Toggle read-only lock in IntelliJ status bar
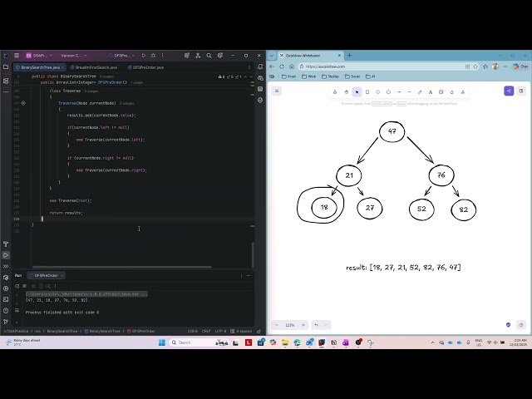This screenshot has width=532, height=399. pyautogui.click(x=259, y=331)
